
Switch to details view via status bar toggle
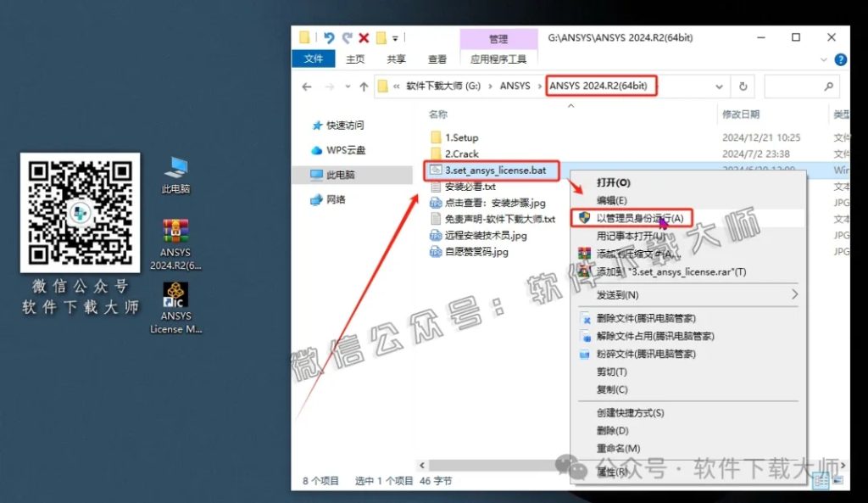click(x=821, y=482)
